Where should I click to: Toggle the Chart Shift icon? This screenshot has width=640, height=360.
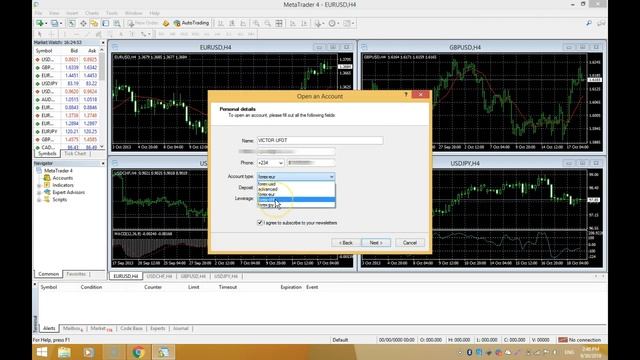click(x=304, y=23)
